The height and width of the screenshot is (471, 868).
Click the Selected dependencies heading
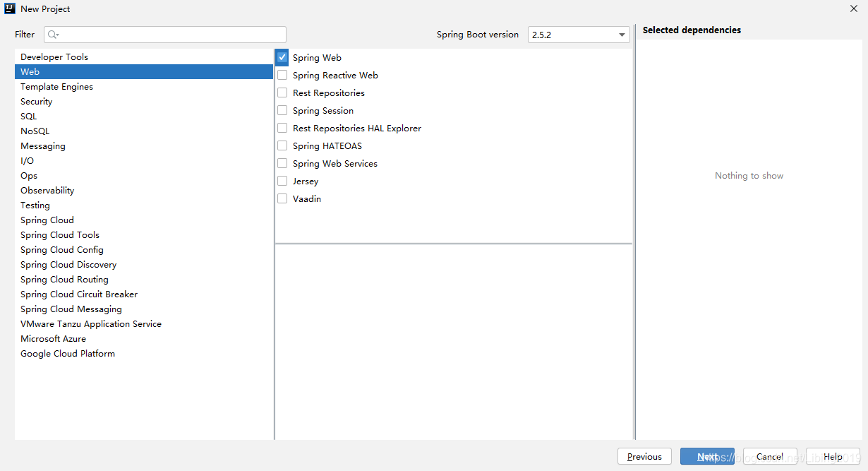[x=692, y=30]
